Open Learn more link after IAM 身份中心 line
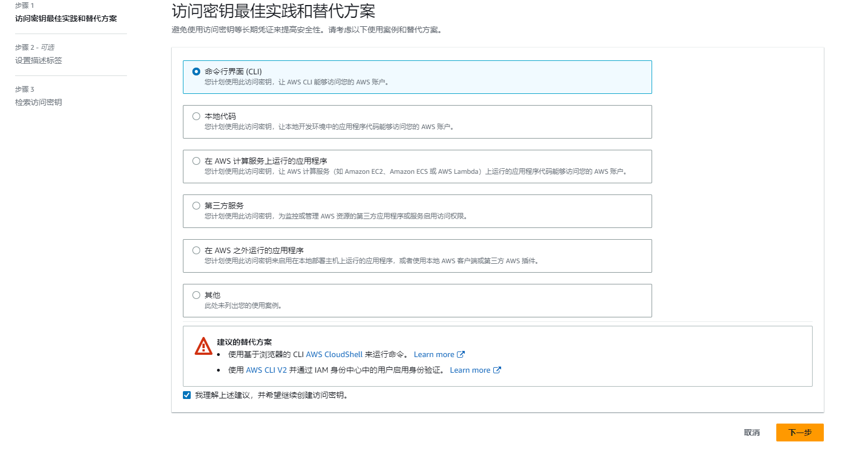This screenshot has width=868, height=461. (x=470, y=370)
